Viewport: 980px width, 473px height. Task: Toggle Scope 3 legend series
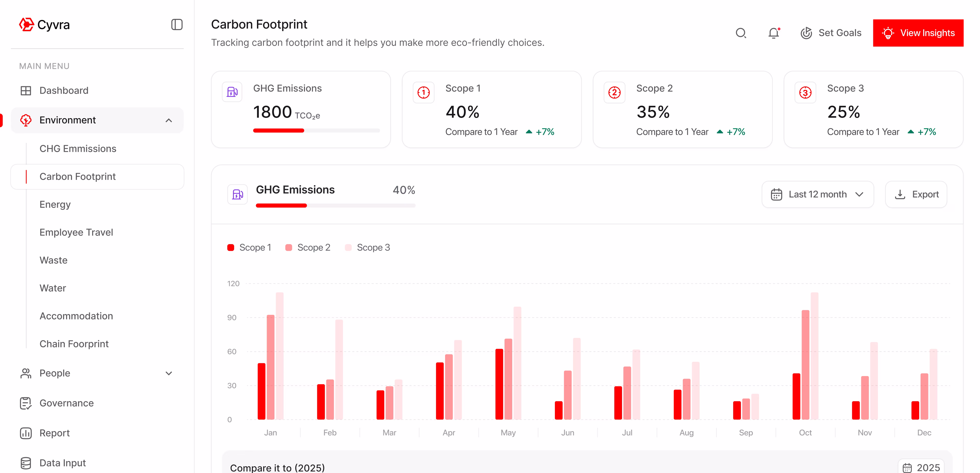[367, 247]
